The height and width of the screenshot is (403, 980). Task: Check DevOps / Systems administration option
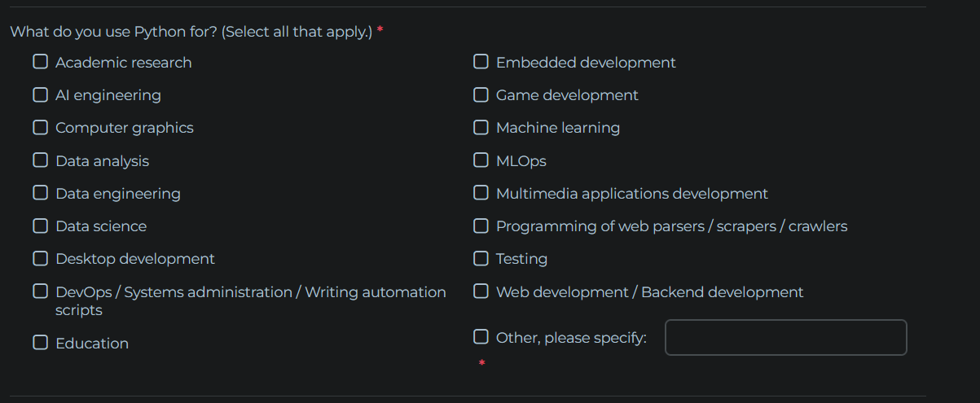[x=41, y=291]
